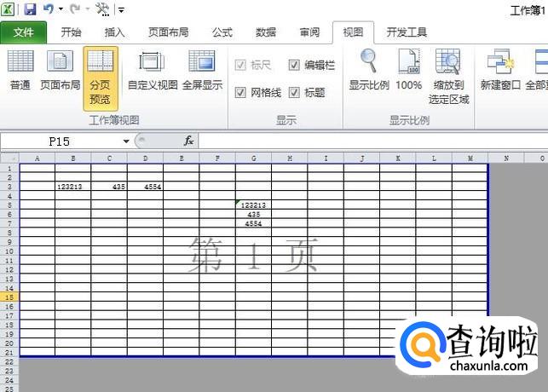Select cell D3 containing 4554
Image resolution: width=548 pixels, height=392 pixels.
[x=146, y=187]
